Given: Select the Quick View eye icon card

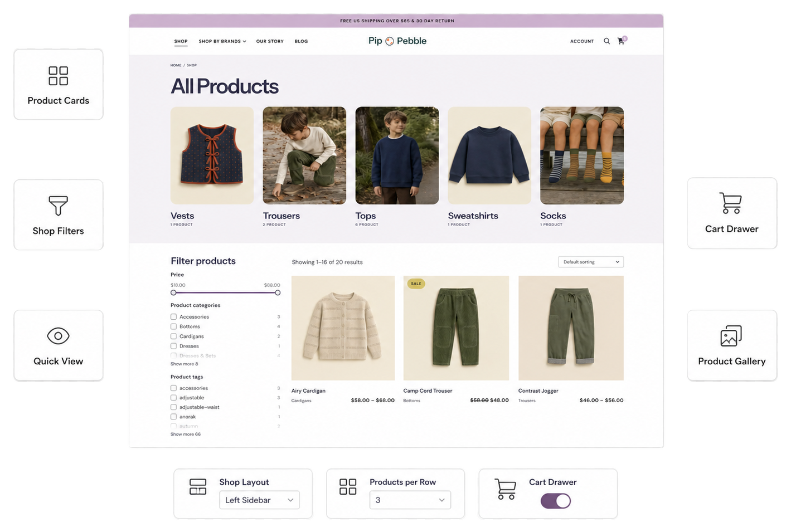Looking at the screenshot, I should (59, 345).
